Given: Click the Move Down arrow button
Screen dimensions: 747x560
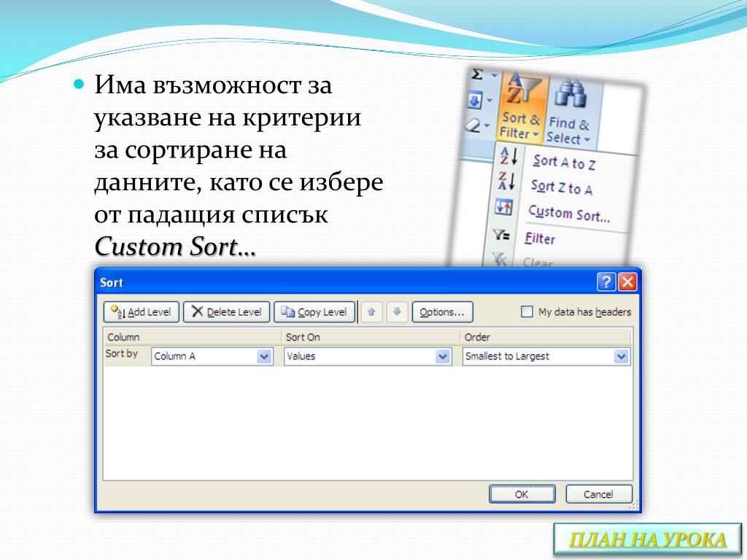Looking at the screenshot, I should coord(397,312).
